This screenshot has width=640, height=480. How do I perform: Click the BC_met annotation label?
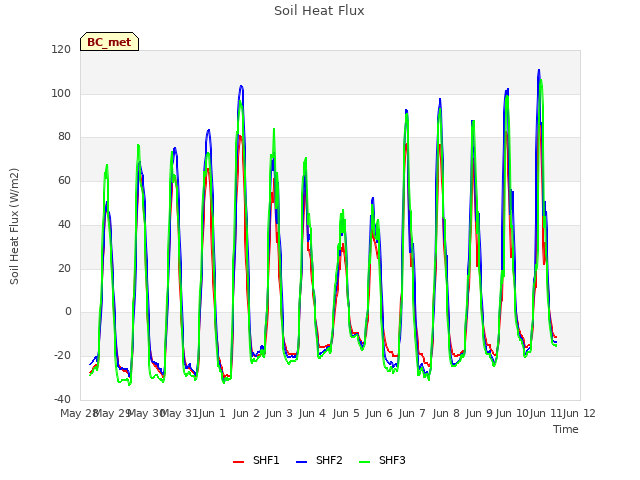109,42
